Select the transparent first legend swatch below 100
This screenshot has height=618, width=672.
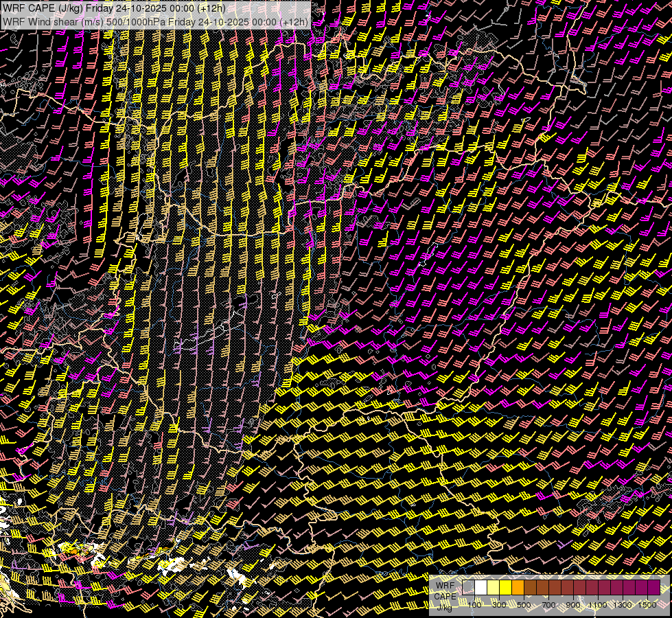point(468,588)
